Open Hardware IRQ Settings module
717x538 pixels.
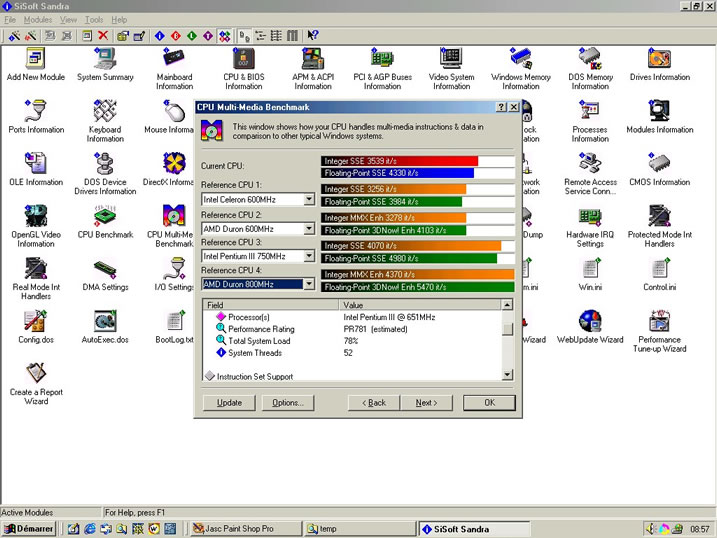pyautogui.click(x=590, y=227)
